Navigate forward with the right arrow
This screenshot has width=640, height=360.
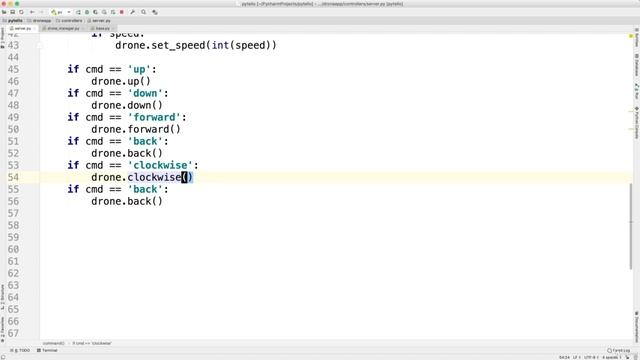pyautogui.click(x=41, y=12)
